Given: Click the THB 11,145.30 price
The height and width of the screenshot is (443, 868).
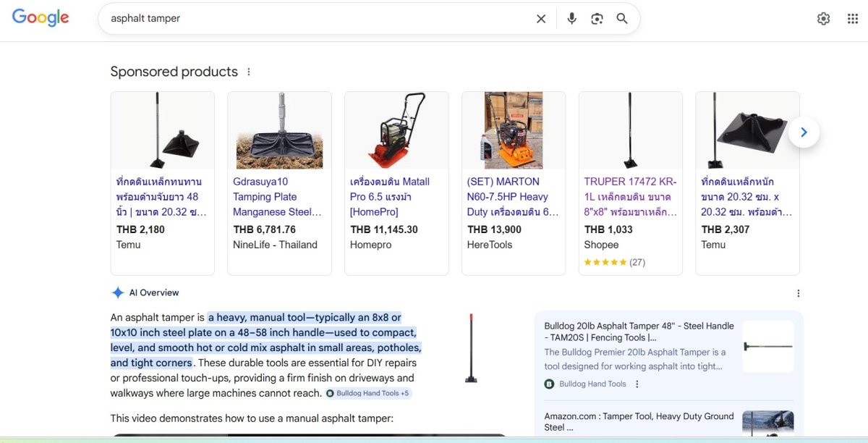Looking at the screenshot, I should (x=384, y=229).
